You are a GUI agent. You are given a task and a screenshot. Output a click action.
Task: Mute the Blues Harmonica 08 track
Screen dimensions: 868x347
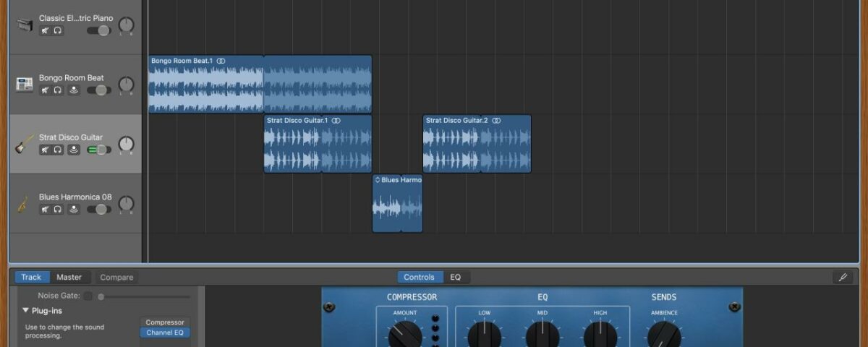tap(45, 209)
